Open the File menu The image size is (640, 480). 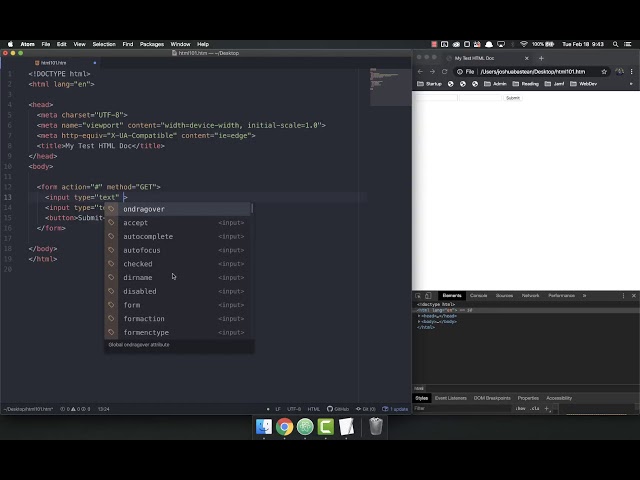pyautogui.click(x=46, y=44)
